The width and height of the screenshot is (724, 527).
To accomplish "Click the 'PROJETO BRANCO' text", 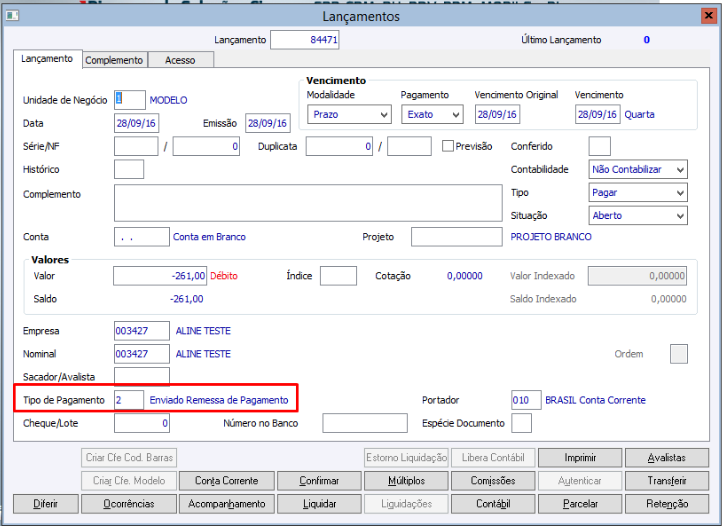I will (551, 236).
